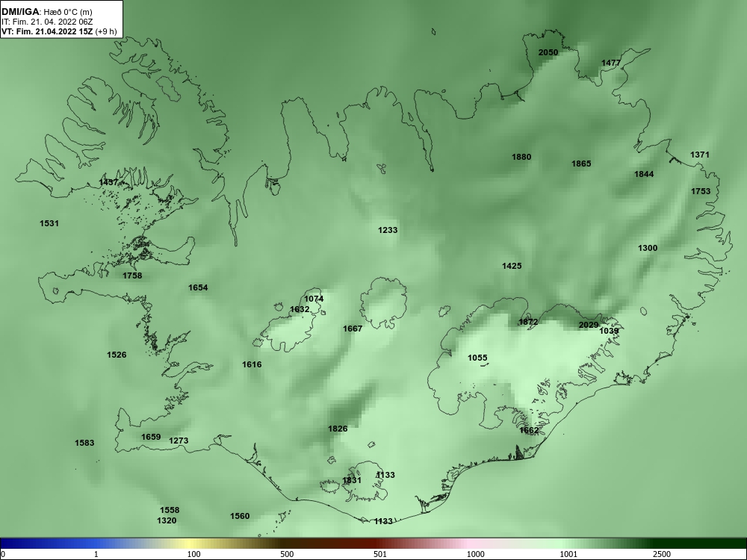Select the 1558 value label

(x=169, y=511)
